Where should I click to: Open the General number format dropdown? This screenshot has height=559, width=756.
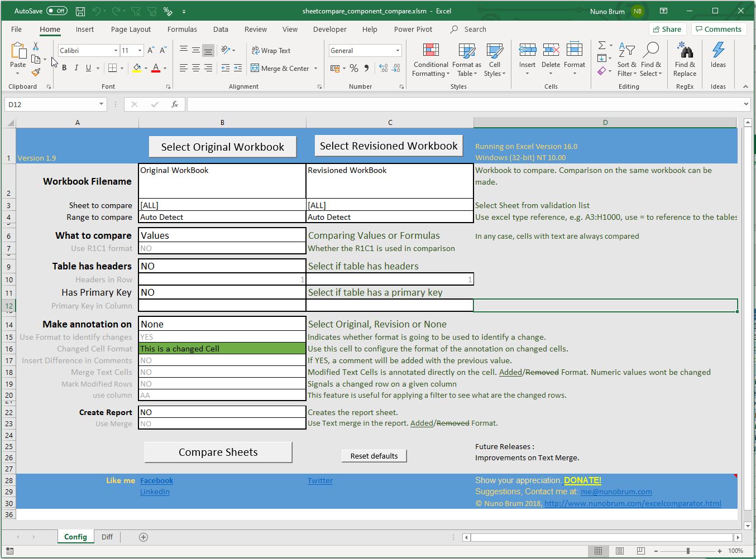pyautogui.click(x=398, y=50)
